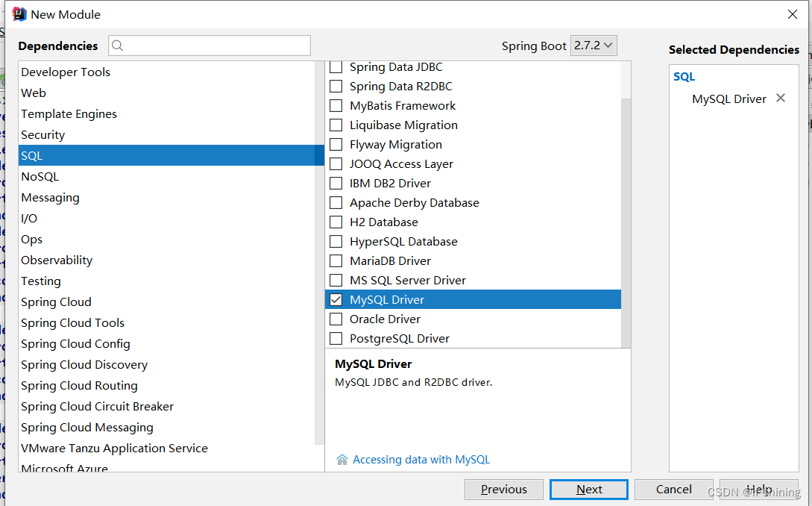
Task: Choose the Spring Cloud Config category
Action: (x=75, y=343)
